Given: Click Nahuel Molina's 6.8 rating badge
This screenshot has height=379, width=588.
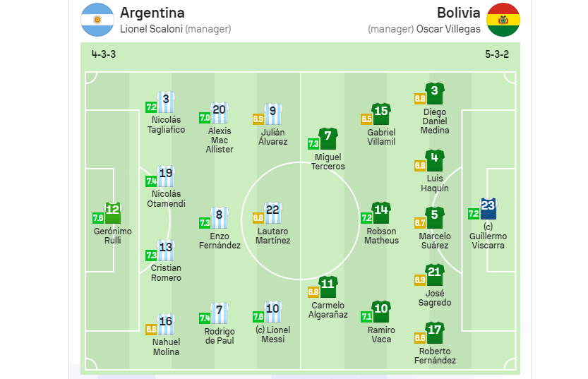Looking at the screenshot, I should 151,330.
